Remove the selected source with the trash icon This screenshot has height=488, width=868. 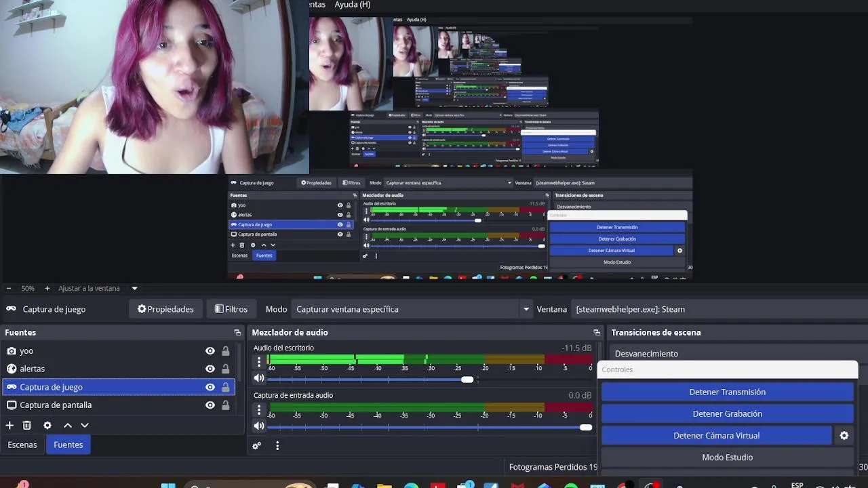point(27,426)
